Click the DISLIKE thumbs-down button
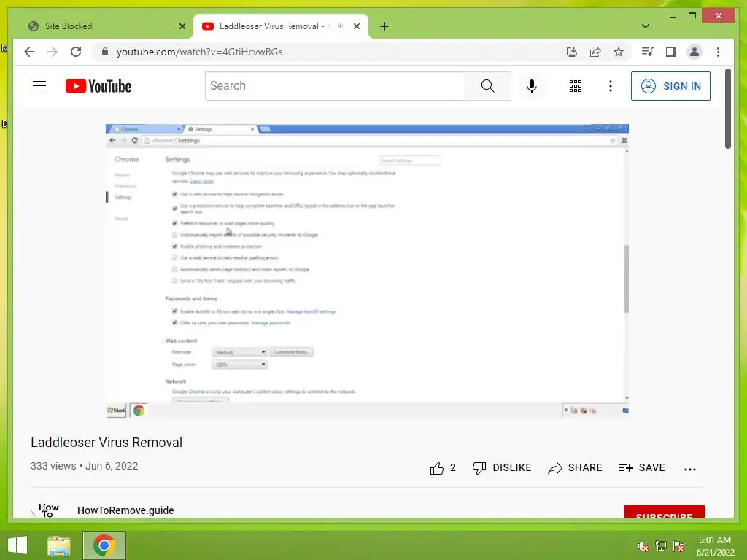Image resolution: width=747 pixels, height=560 pixels. click(x=502, y=468)
